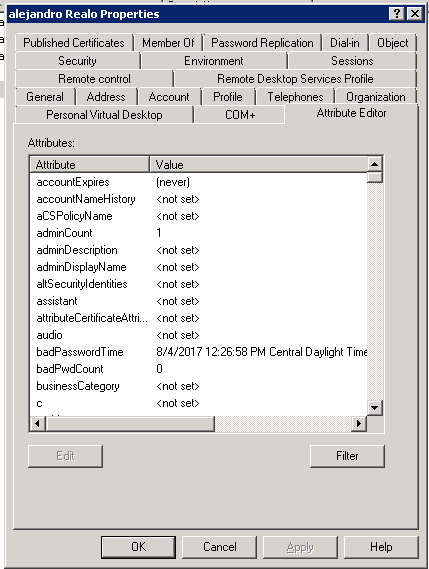This screenshot has width=429, height=569.
Task: Click the Attribute column header
Action: (x=90, y=164)
